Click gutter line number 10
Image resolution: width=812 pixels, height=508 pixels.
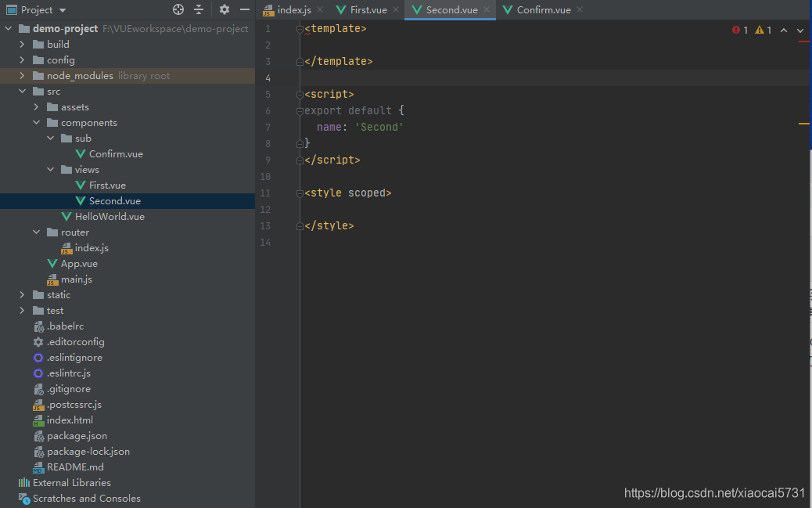265,177
